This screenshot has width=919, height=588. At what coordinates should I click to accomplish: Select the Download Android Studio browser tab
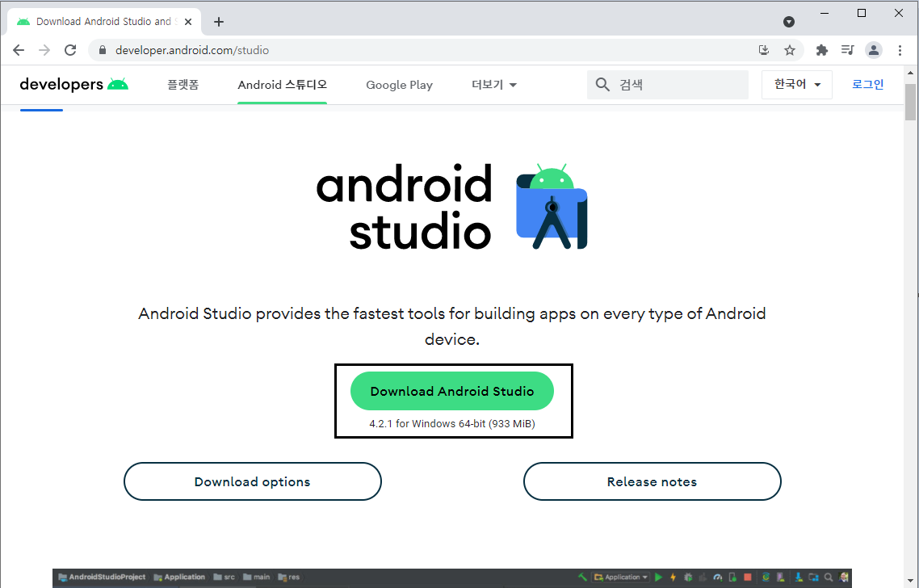(103, 22)
